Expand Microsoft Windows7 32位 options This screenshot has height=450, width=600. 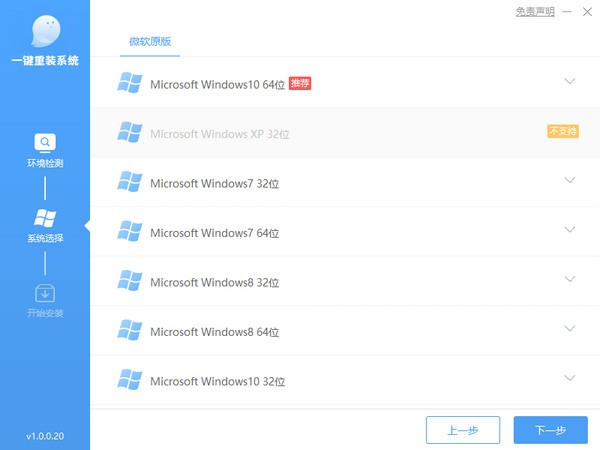click(x=570, y=180)
